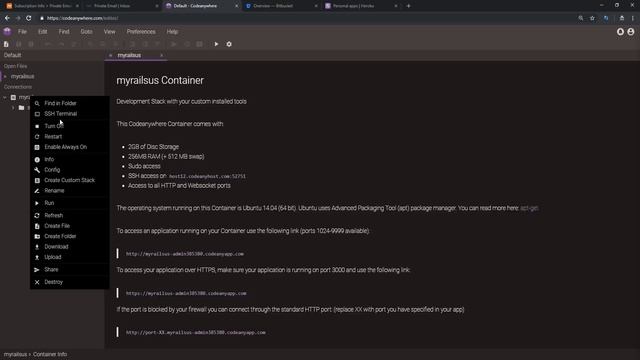Choose Share in context menu

click(x=69, y=269)
